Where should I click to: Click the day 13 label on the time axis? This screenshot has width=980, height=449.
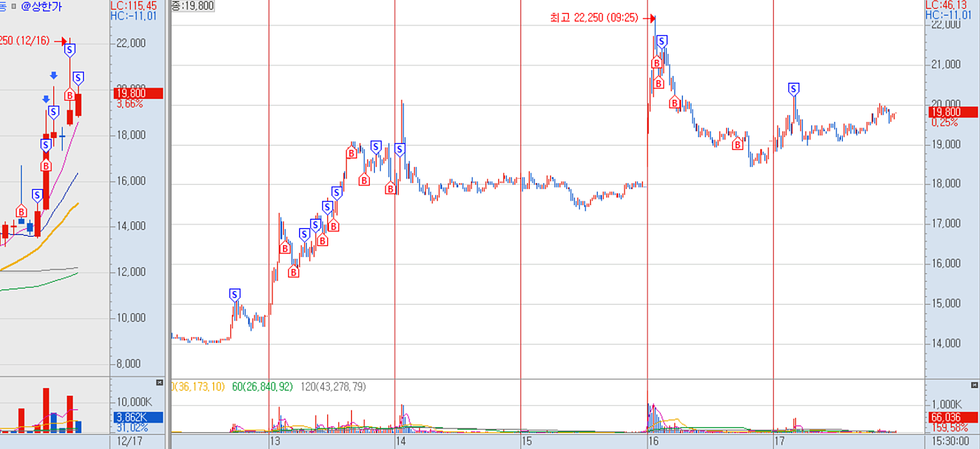click(x=275, y=441)
